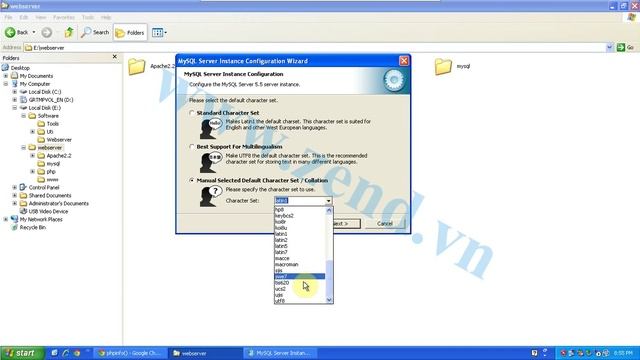Screen dimensions: 640x360
Task: Select the mysql folder in tree
Action: 53,164
